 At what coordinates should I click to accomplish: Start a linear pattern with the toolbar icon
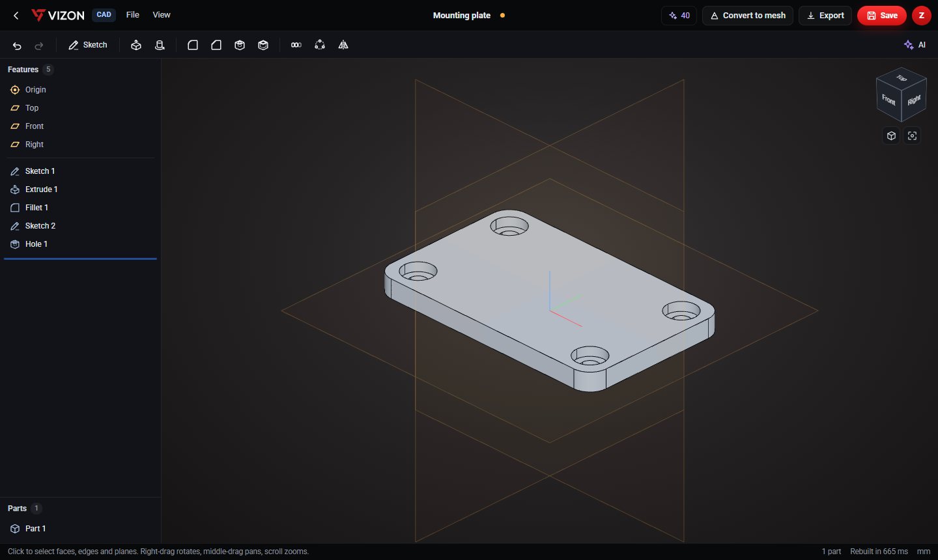point(296,45)
